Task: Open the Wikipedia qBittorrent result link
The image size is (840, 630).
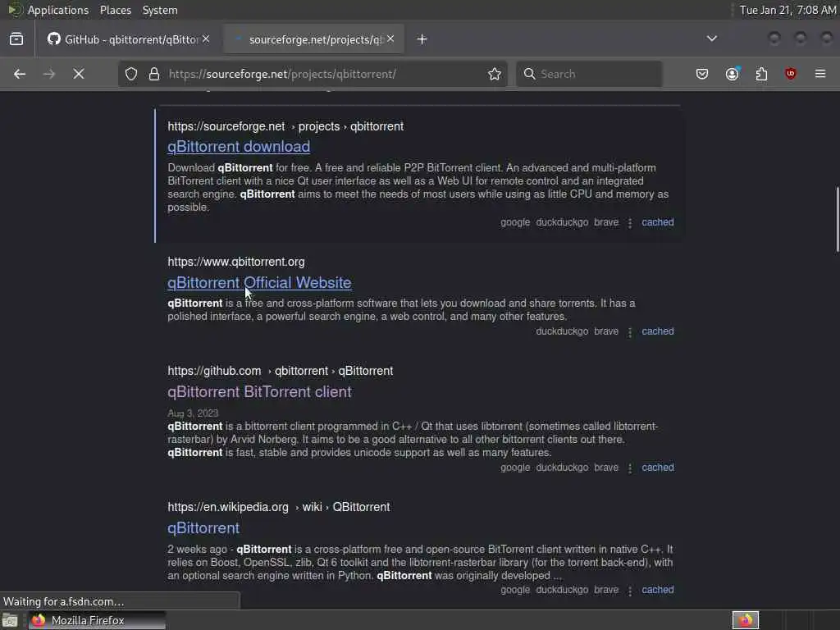Action: [203, 528]
